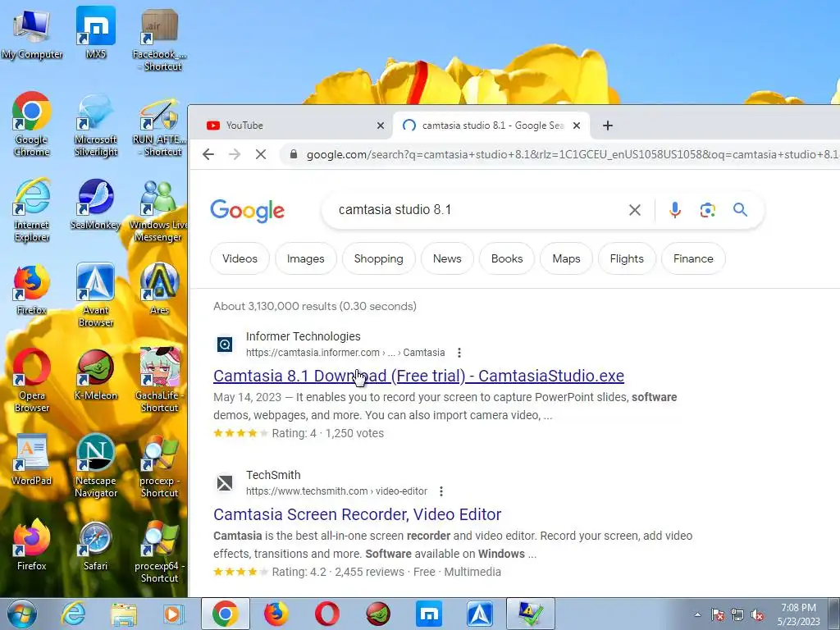Filter results by Finance

pos(693,258)
